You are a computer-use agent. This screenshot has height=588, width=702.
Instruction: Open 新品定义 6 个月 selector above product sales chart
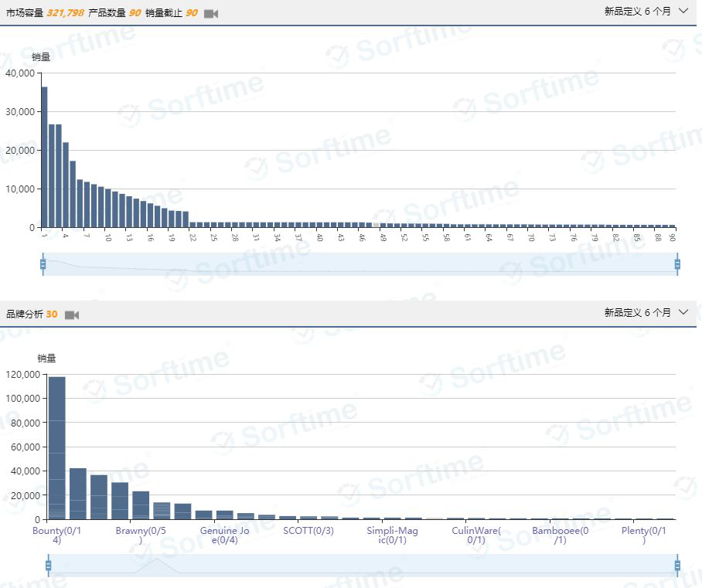point(638,11)
